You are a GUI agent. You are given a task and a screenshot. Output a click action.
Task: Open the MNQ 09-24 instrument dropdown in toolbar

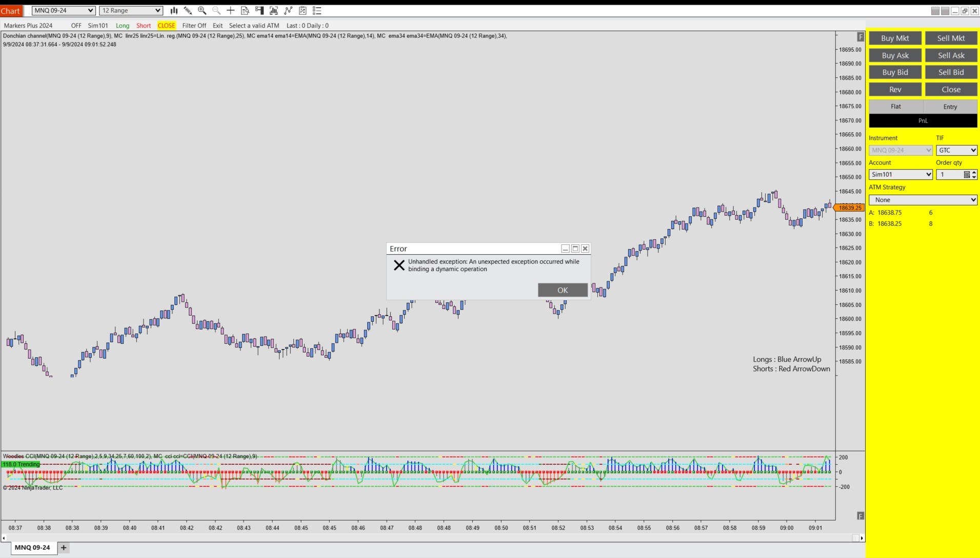point(64,10)
